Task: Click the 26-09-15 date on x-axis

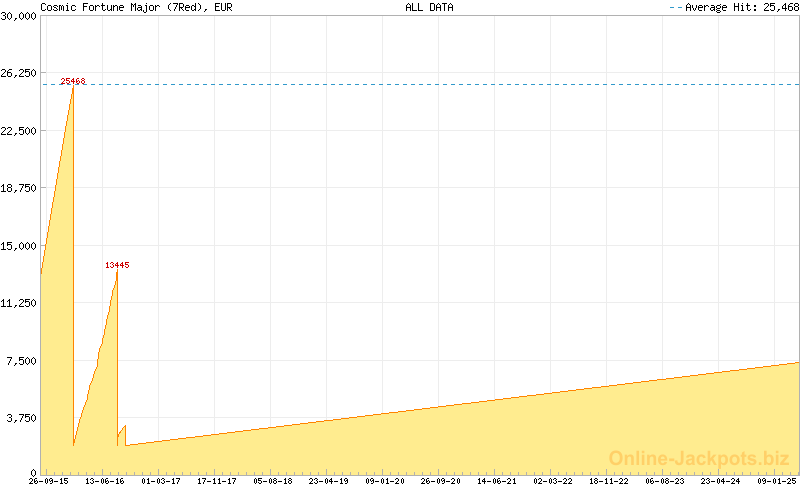Action: 49,481
